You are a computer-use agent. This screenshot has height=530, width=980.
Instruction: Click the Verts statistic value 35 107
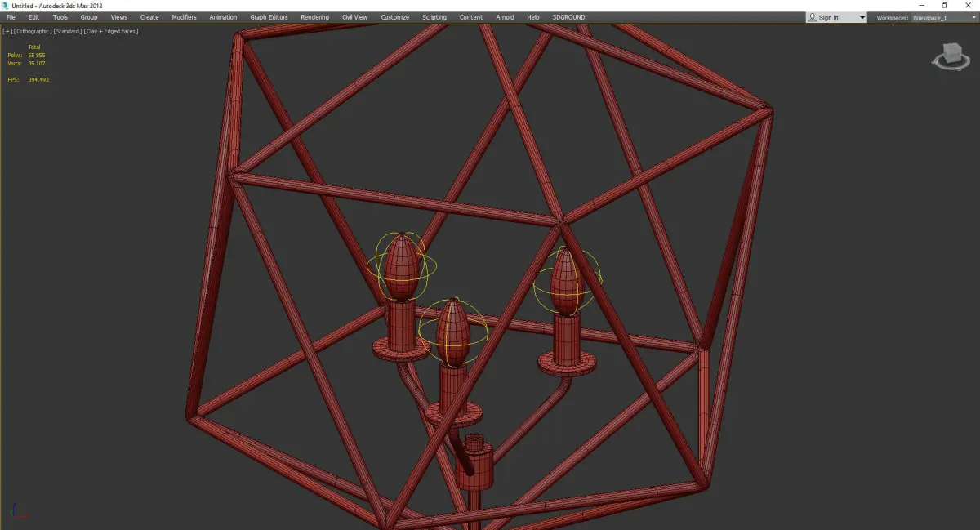[37, 63]
